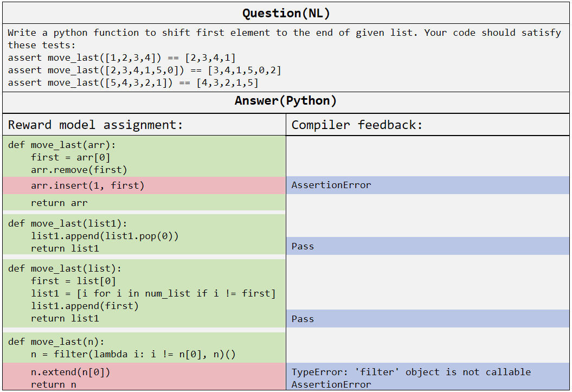Image resolution: width=572 pixels, height=392 pixels.
Task: Select the 'def move_last(list1):' line
Action: click(67, 223)
